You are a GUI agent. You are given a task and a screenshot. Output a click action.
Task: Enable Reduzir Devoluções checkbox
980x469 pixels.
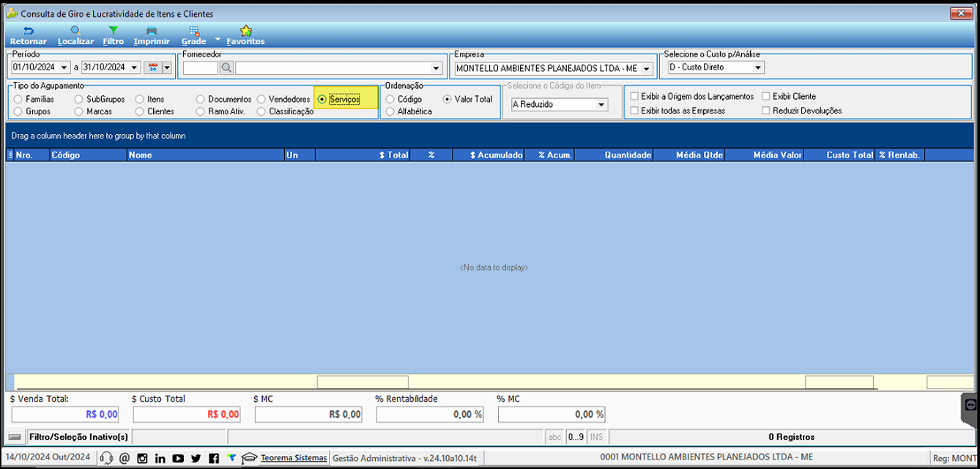click(x=766, y=111)
